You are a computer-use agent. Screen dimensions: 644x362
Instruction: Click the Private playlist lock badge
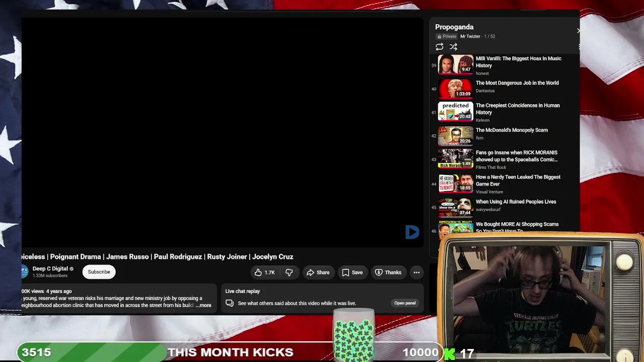447,36
